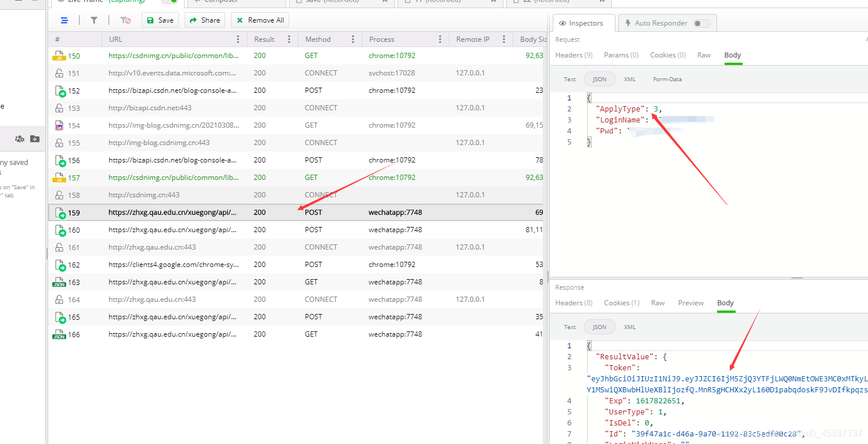The width and height of the screenshot is (868, 444).
Task: Sort by the # column header
Action: click(x=57, y=39)
